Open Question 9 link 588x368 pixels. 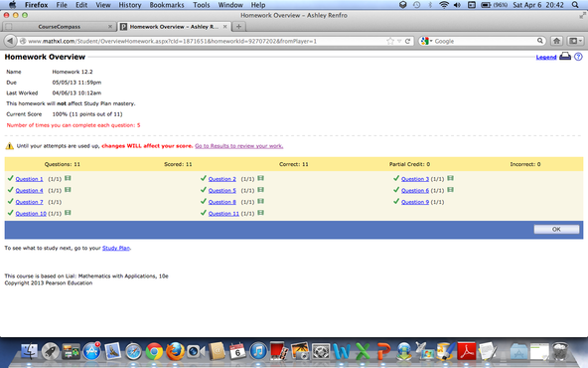(x=415, y=202)
